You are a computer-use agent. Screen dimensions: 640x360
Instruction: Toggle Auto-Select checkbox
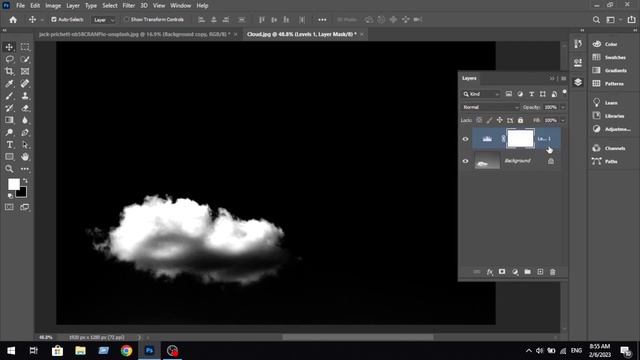pyautogui.click(x=53, y=20)
